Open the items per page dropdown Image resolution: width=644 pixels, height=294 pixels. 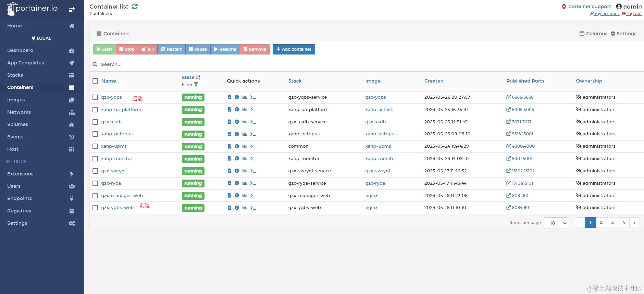pos(556,223)
